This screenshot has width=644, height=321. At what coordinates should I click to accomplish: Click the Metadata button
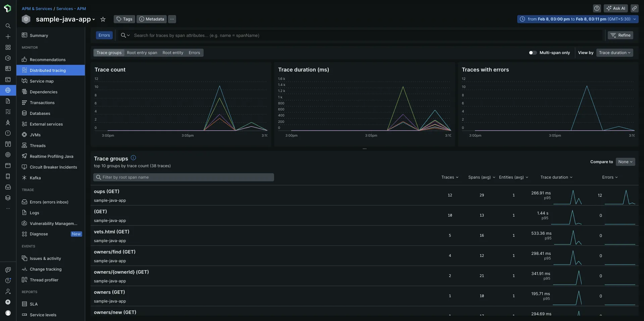point(151,19)
